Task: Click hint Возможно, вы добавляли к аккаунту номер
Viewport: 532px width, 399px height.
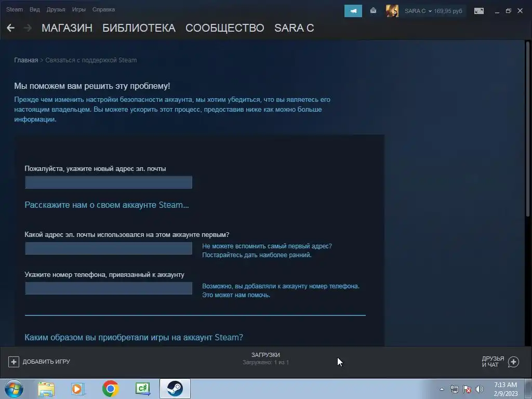Action: pyautogui.click(x=281, y=286)
